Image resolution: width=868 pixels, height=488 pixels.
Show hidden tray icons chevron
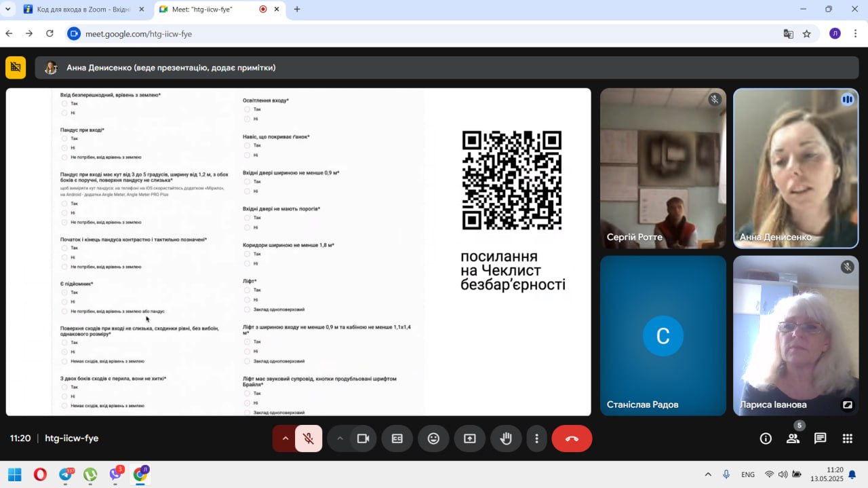click(708, 474)
